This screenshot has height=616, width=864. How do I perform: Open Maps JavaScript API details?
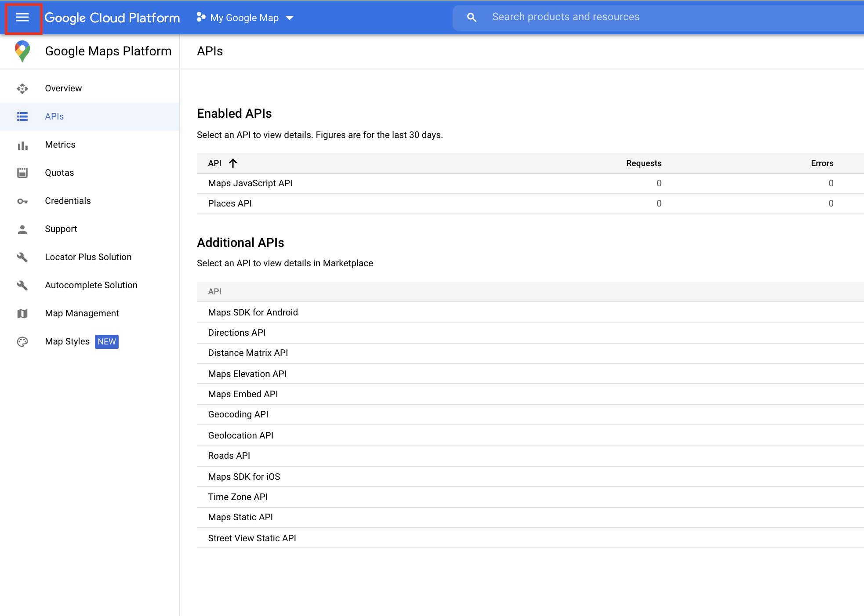pyautogui.click(x=250, y=183)
